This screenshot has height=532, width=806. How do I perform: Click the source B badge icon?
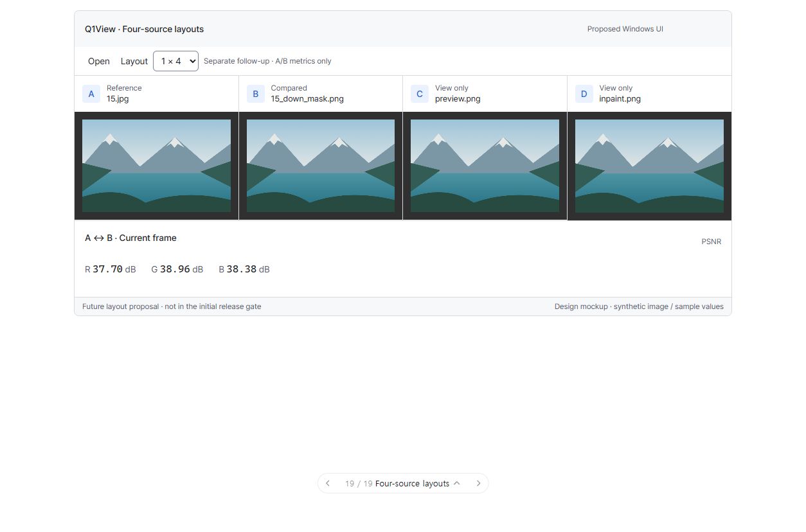tap(255, 94)
